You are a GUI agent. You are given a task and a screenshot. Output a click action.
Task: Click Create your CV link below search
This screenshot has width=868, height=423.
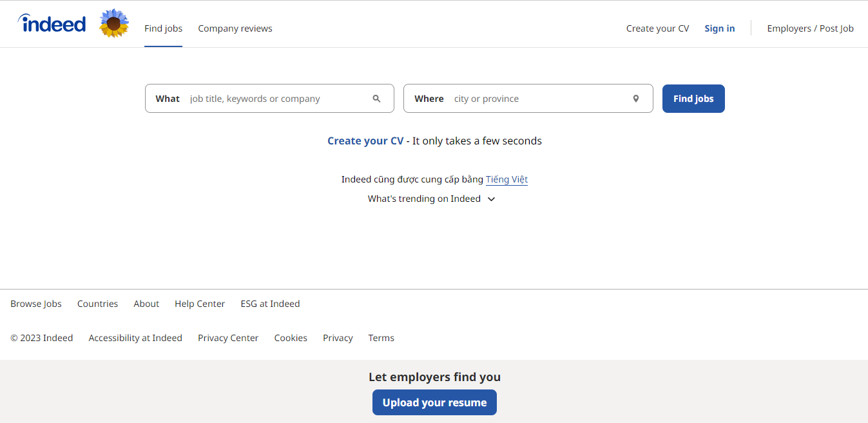[365, 141]
